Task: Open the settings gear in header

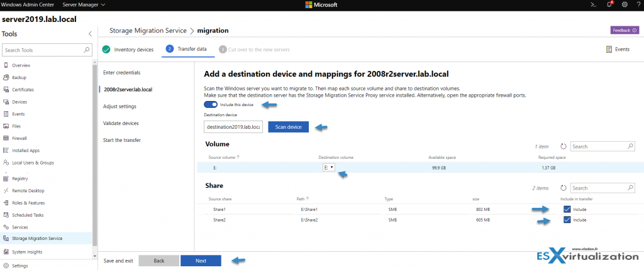Action: coord(624,4)
